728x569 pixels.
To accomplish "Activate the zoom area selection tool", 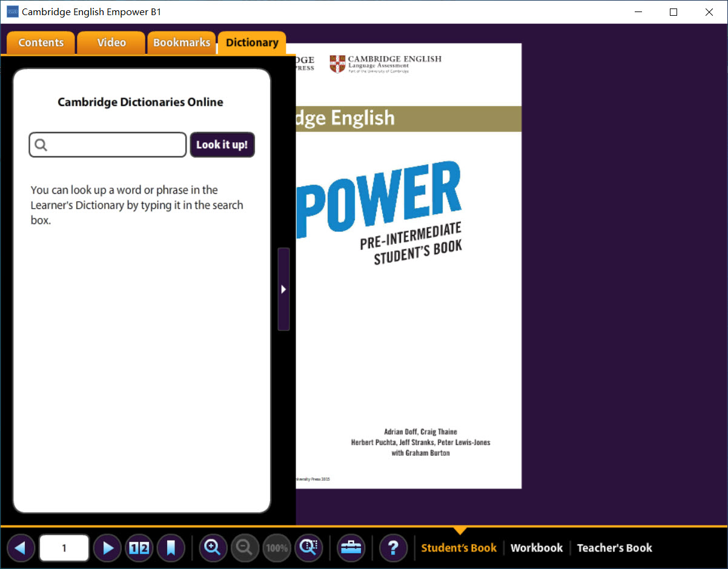I will tap(309, 548).
